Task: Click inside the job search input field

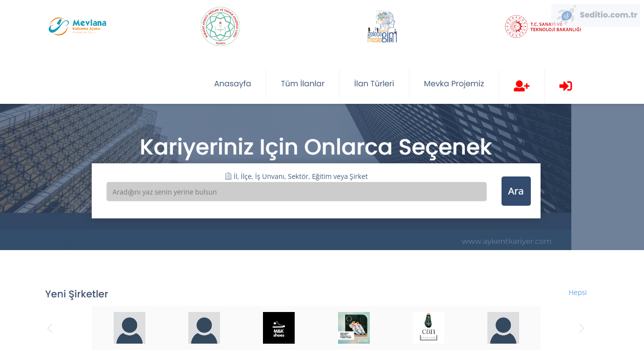Action: pos(296,192)
